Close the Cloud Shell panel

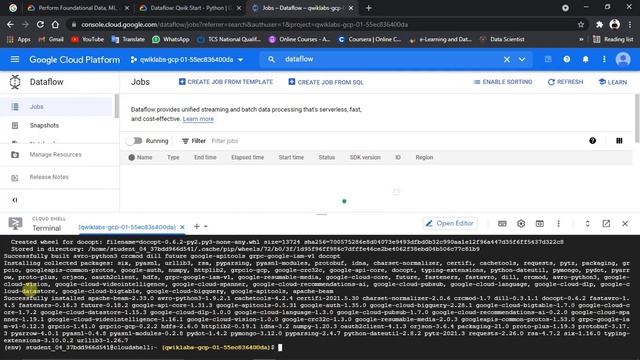pyautogui.click(x=625, y=224)
